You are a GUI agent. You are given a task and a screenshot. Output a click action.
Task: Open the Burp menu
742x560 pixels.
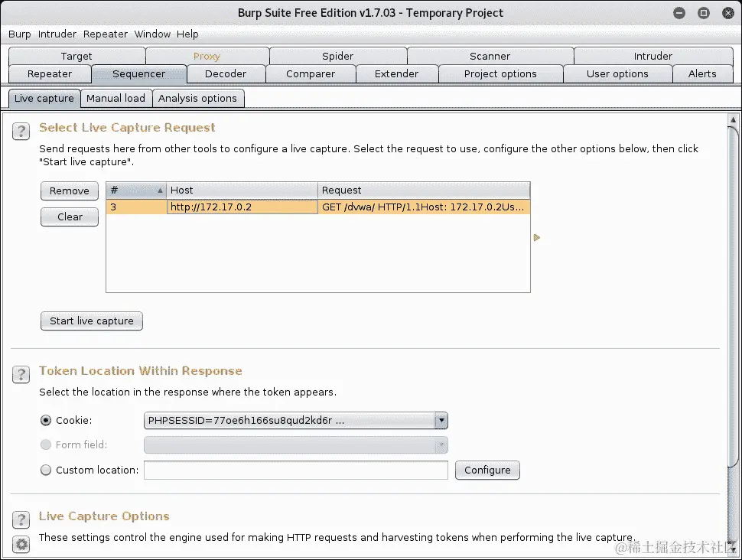(19, 34)
